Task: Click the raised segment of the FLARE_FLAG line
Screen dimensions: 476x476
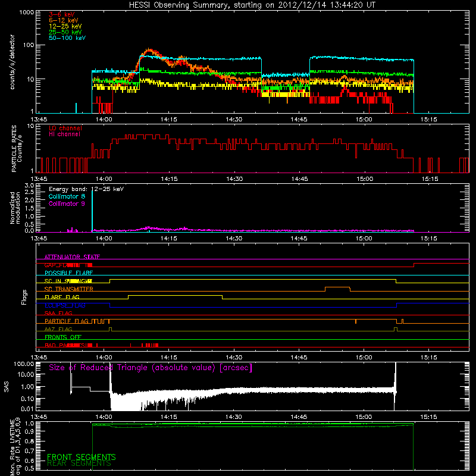Action: 175,295
